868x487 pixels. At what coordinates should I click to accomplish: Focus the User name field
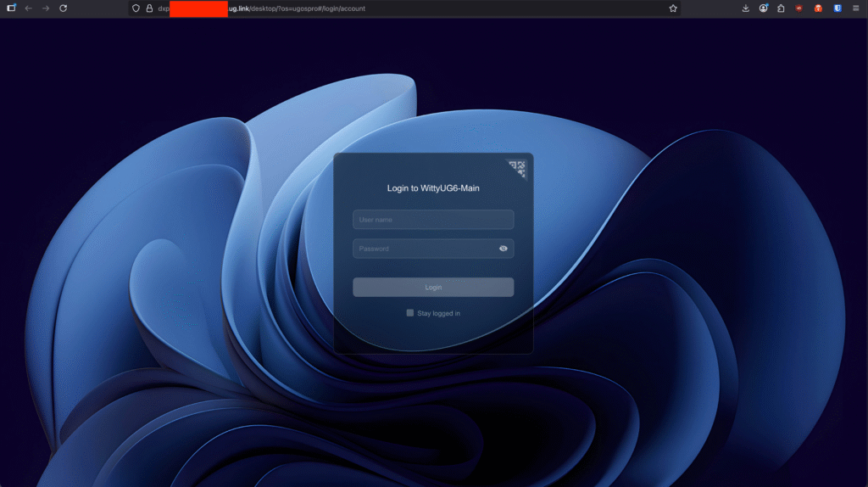[x=433, y=220]
